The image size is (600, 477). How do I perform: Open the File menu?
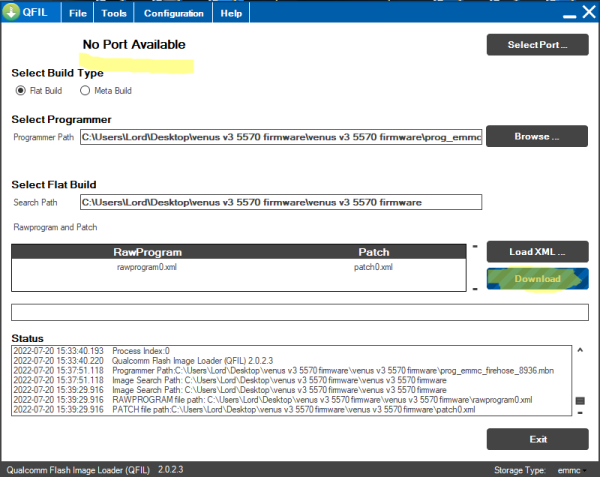coord(78,13)
